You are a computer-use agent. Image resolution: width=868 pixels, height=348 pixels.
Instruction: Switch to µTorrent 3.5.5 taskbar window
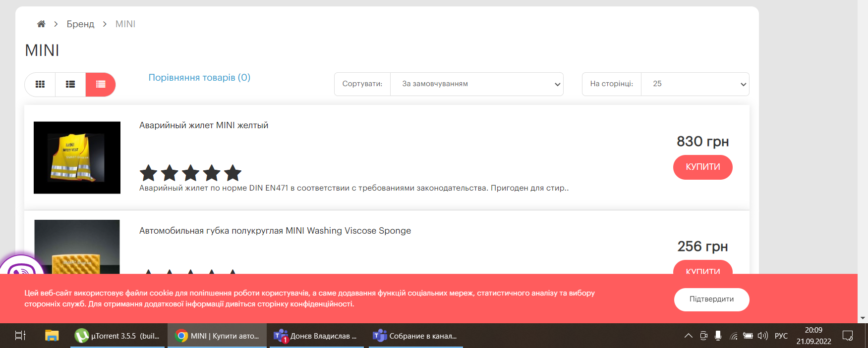[x=117, y=336]
